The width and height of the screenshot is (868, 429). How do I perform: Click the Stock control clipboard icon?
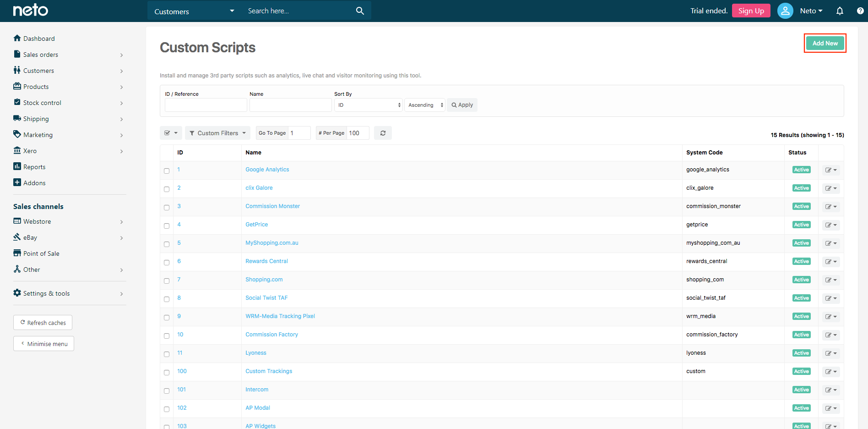pos(17,102)
